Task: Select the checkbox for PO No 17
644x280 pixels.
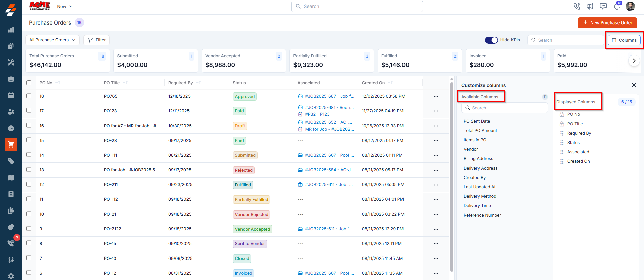Action: point(29,110)
